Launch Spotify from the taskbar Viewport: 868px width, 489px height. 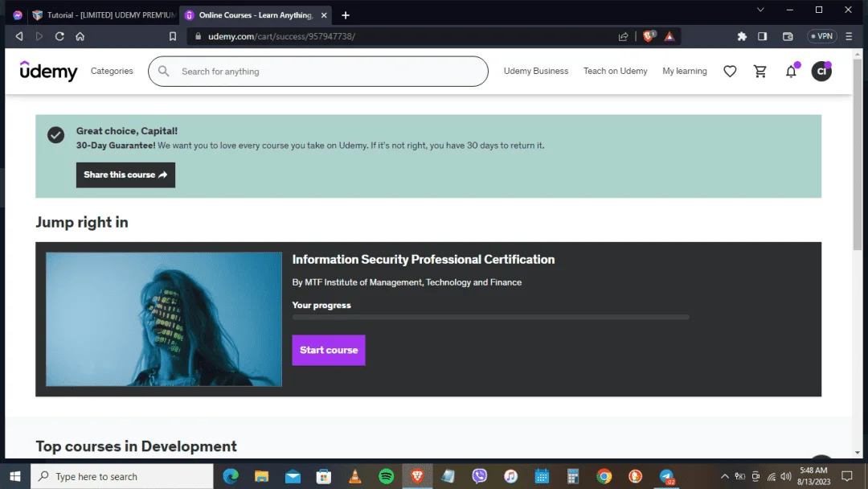(x=386, y=476)
